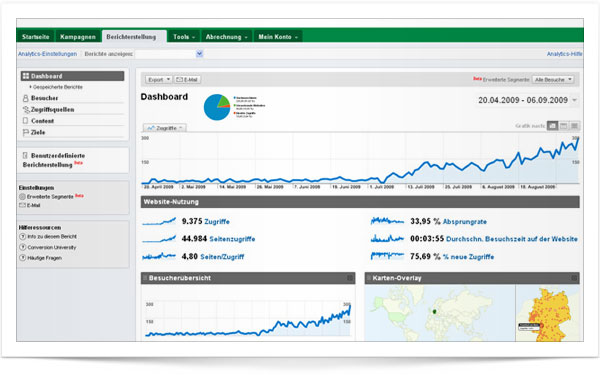Open Erweiterte Segmente under Einstellungen
Image resolution: width=600 pixels, height=376 pixels.
pyautogui.click(x=50, y=197)
